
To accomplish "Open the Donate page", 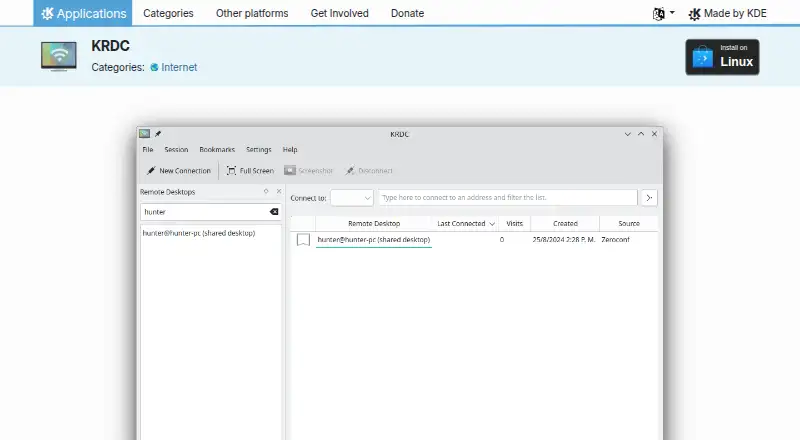I will 407,13.
